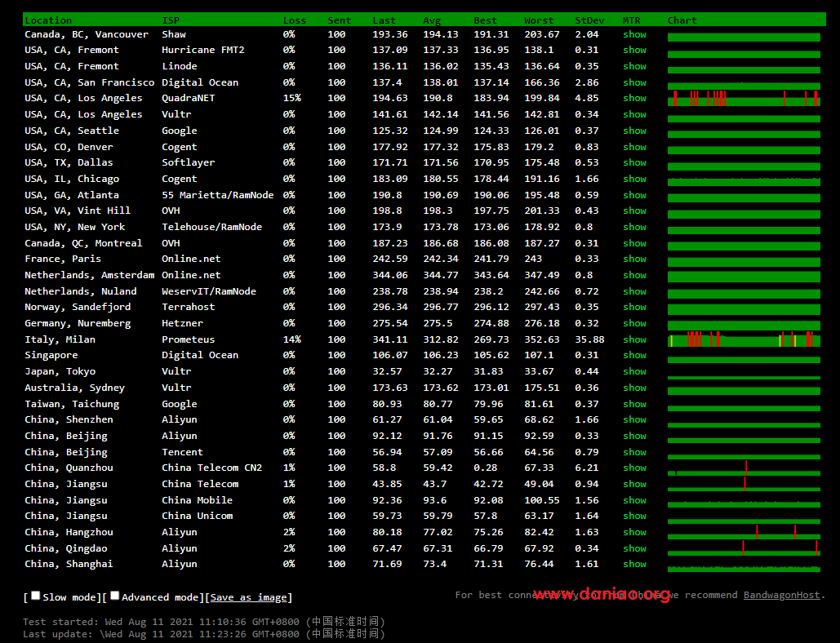Show MTR for Beijing Aliyun row

[635, 436]
